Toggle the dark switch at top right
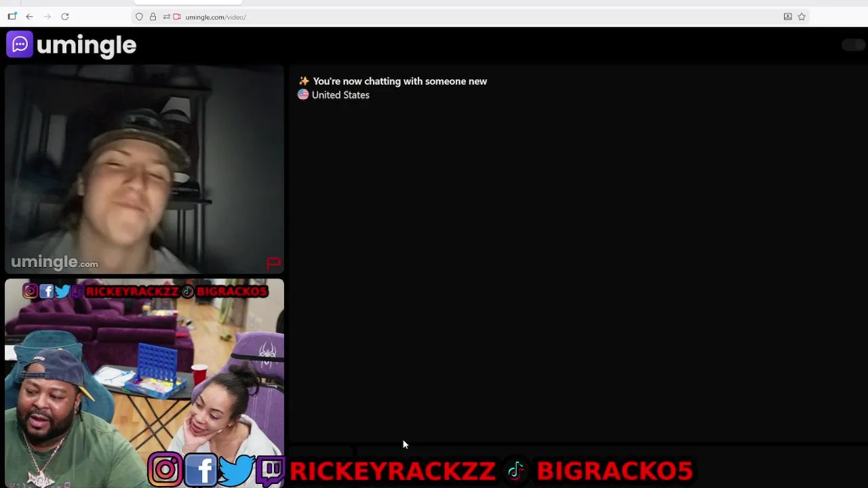The height and width of the screenshot is (488, 868). (852, 45)
